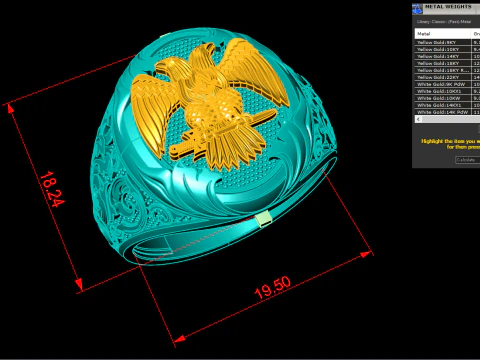Viewport: 480px width, 360px height.
Task: Click the Library: Classic (Fast) Metal label
Action: pos(444,22)
